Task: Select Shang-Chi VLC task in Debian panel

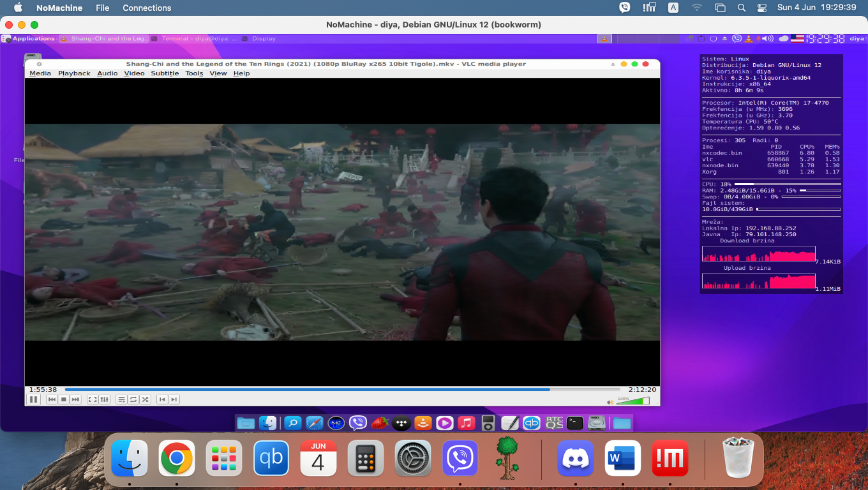Action: coord(104,38)
